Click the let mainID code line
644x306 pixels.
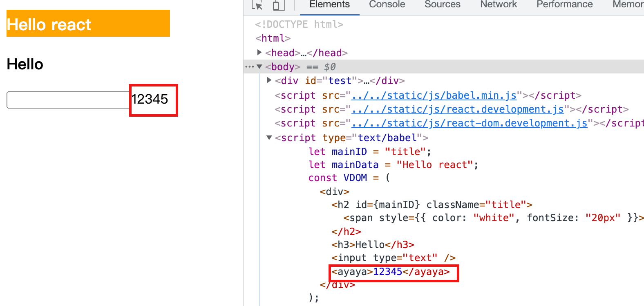[x=370, y=151]
